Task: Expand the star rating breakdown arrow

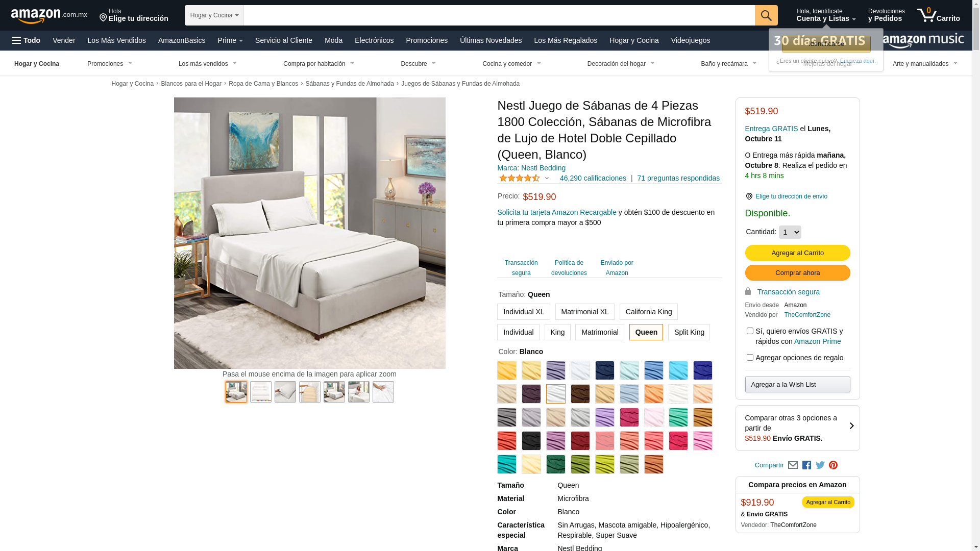Action: click(x=547, y=178)
